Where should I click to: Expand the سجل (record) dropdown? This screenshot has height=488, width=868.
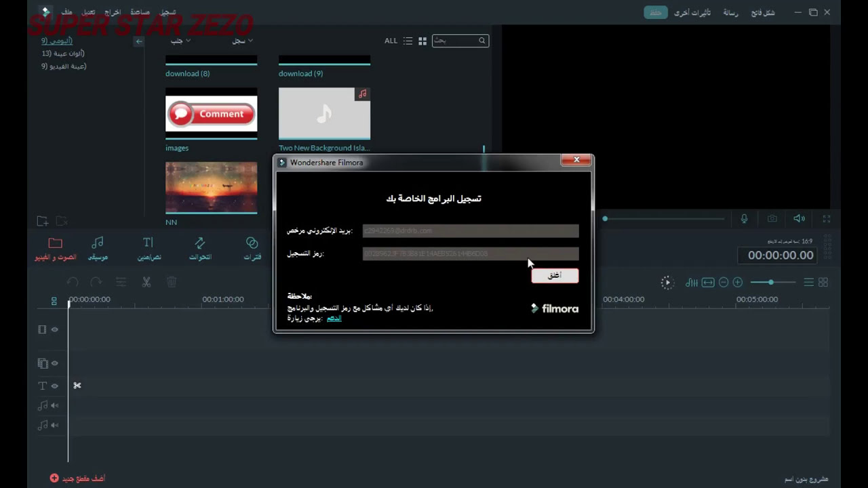[242, 41]
